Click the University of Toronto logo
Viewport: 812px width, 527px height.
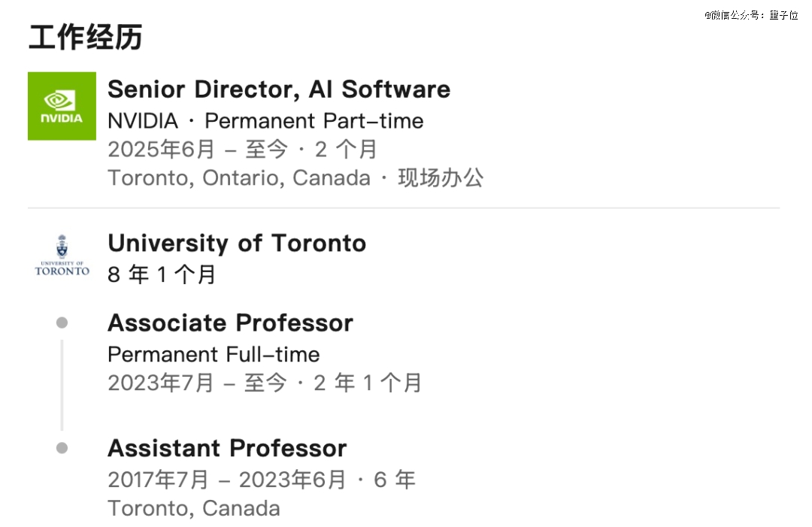coord(62,255)
